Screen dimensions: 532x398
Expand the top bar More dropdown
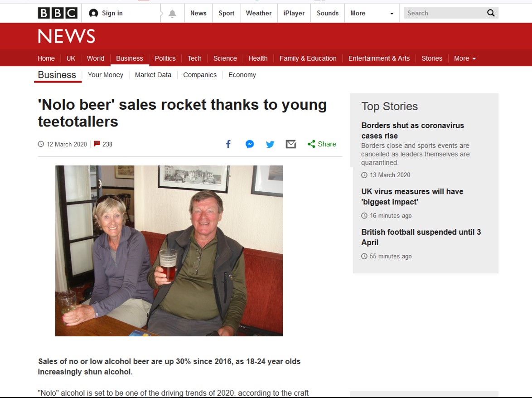coord(372,13)
